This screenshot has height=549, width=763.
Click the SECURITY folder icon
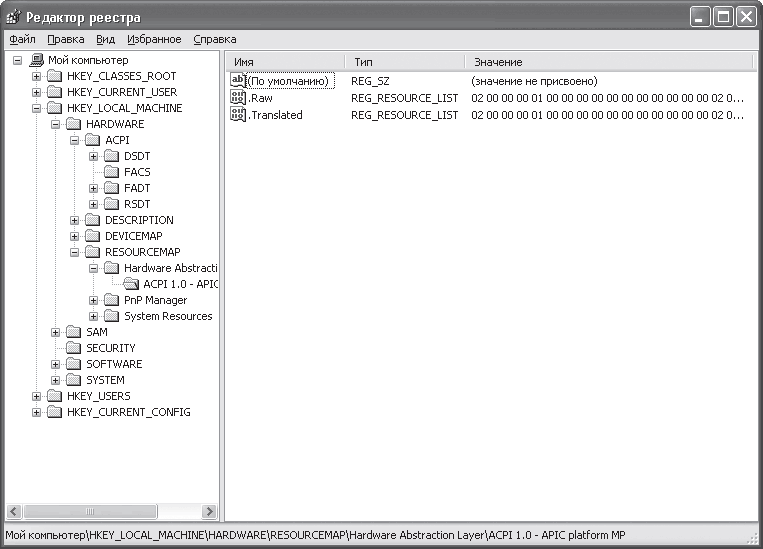click(73, 348)
